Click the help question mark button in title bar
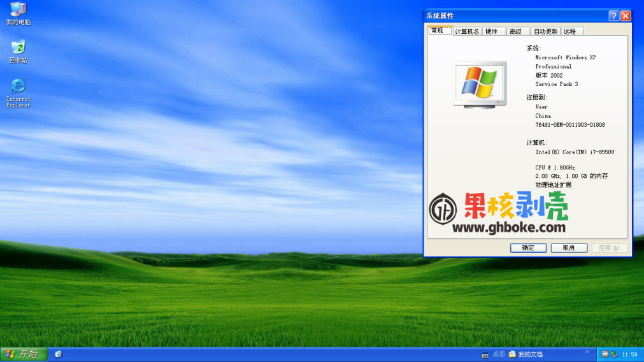 (613, 15)
